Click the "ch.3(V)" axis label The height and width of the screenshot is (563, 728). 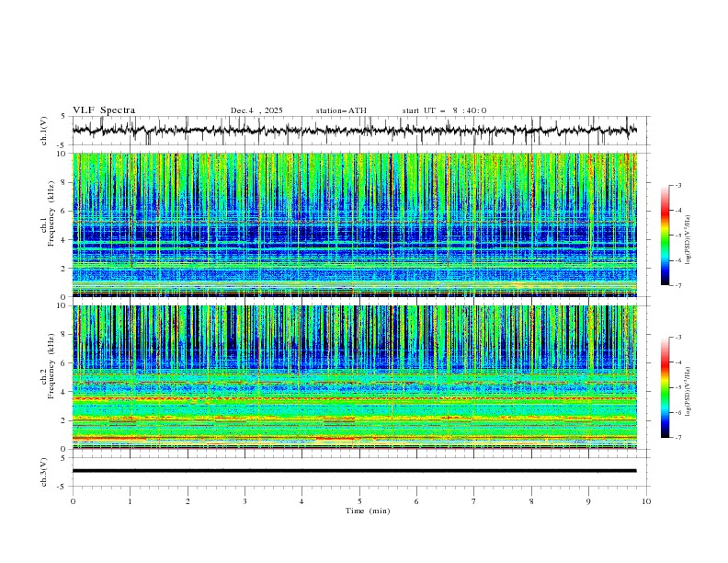pos(44,472)
